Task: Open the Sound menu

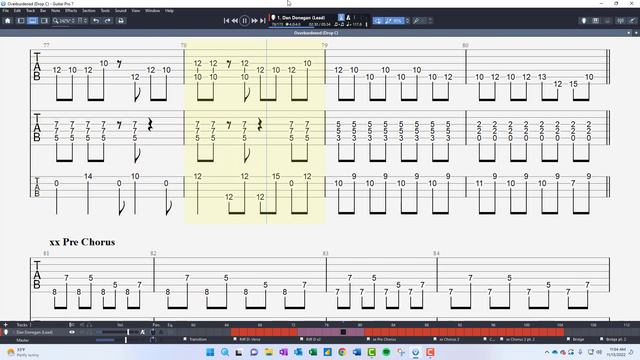Action: click(120, 11)
